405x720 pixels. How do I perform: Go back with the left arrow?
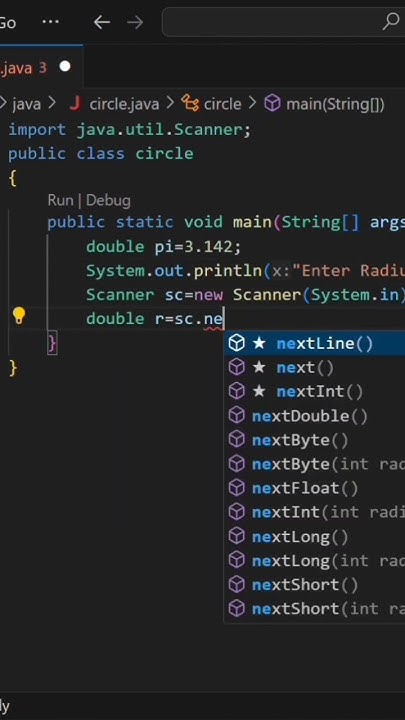(x=101, y=22)
